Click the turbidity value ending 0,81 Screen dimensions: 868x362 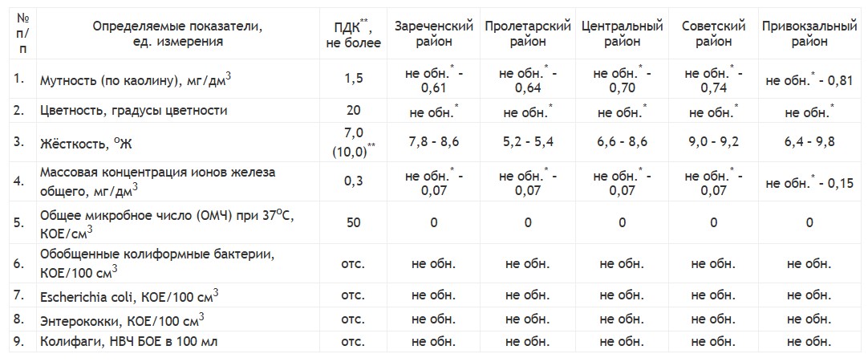pyautogui.click(x=809, y=80)
